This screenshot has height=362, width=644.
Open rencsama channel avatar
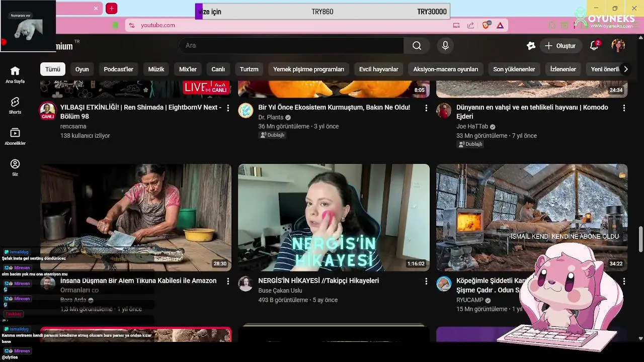click(x=48, y=111)
